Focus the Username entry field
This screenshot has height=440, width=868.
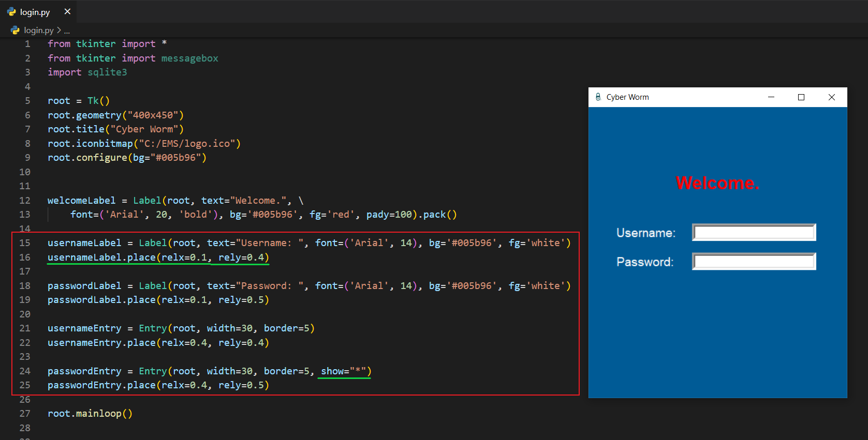[754, 233]
